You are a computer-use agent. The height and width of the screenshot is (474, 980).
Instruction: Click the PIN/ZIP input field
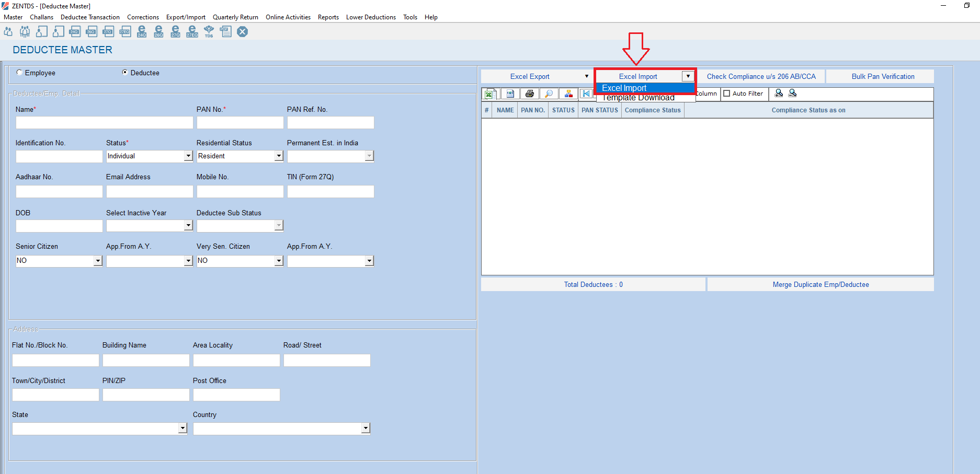pyautogui.click(x=146, y=395)
